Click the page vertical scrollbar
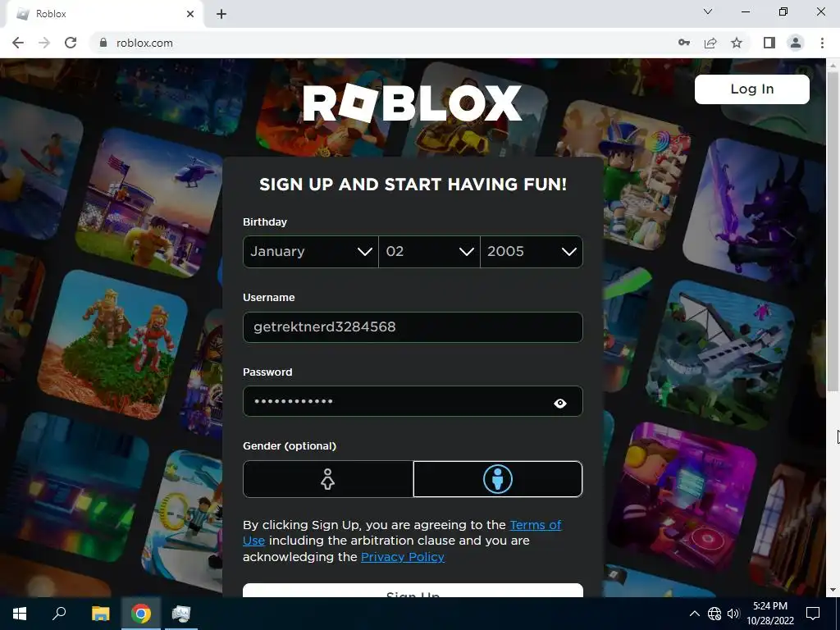This screenshot has width=840, height=630. 833,231
